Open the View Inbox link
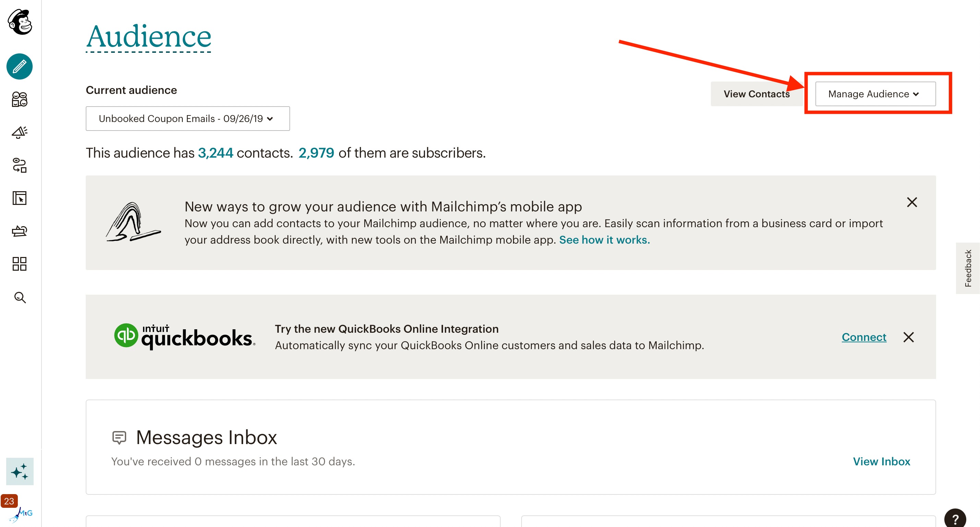The height and width of the screenshot is (527, 980). click(882, 462)
